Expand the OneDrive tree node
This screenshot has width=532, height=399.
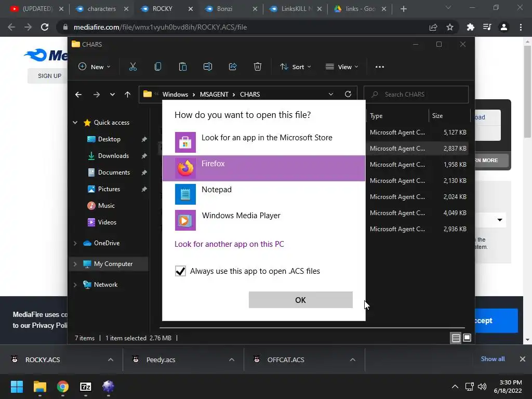(x=75, y=243)
